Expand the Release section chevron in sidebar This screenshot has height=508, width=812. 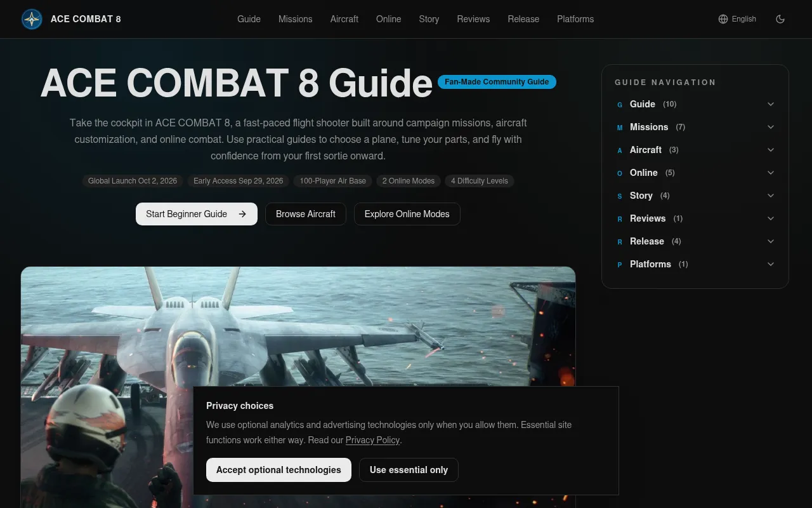coord(771,241)
